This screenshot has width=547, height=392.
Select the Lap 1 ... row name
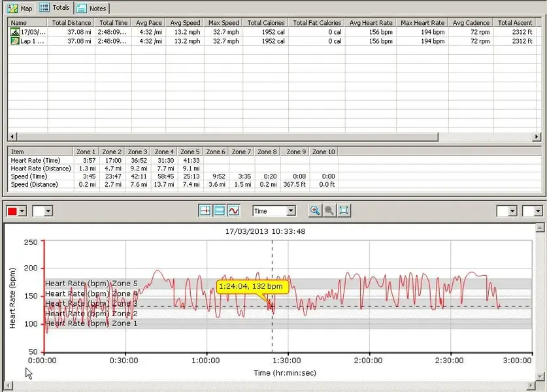pos(32,41)
